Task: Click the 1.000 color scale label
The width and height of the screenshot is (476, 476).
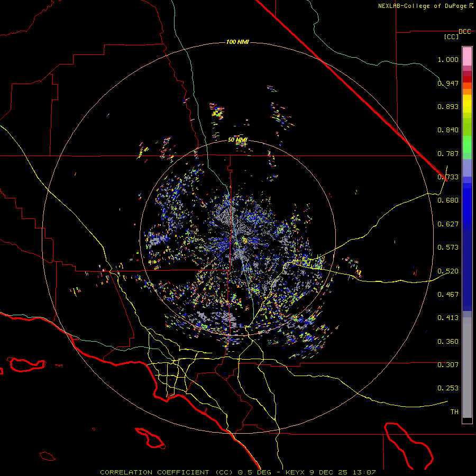Action: [x=448, y=59]
